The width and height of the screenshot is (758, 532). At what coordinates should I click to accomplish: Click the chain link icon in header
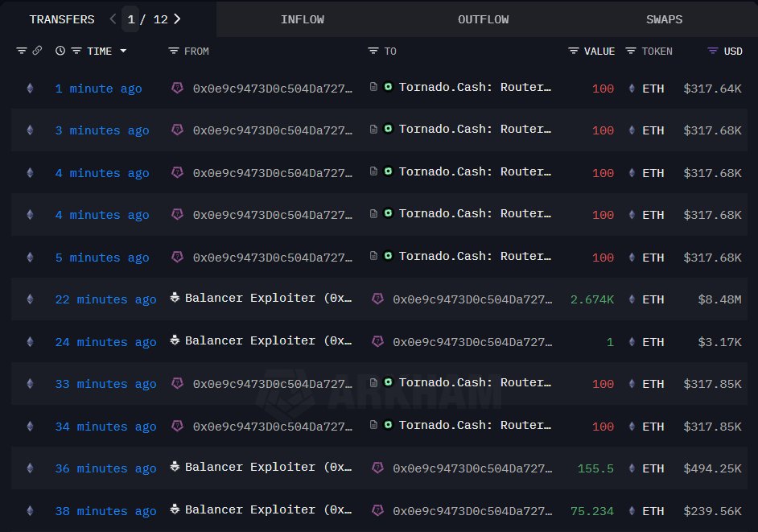(37, 50)
